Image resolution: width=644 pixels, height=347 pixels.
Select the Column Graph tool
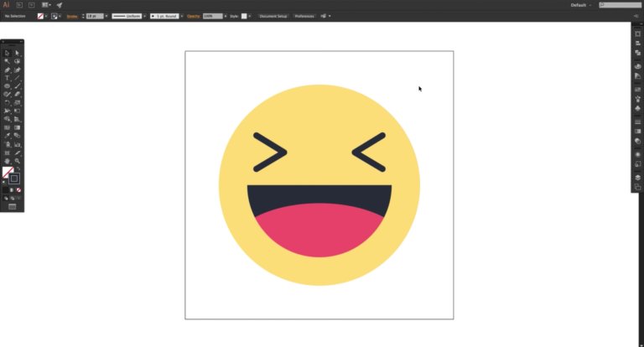(x=18, y=144)
